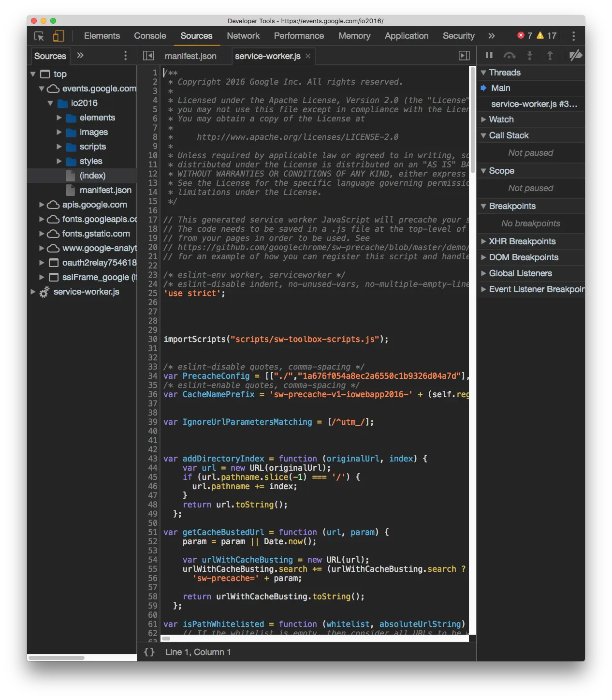The height and width of the screenshot is (700, 612).
Task: Click the elements folder icon
Action: [x=71, y=118]
